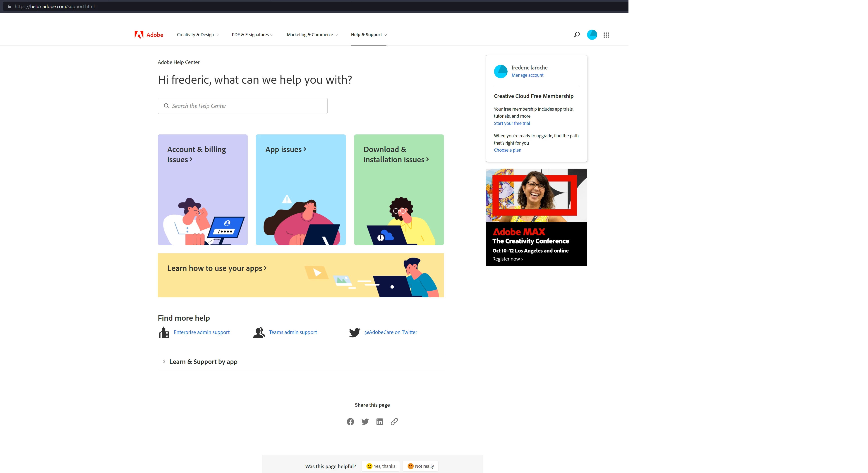Open Adobe MAX Register now banner
868x473 pixels.
(x=536, y=217)
